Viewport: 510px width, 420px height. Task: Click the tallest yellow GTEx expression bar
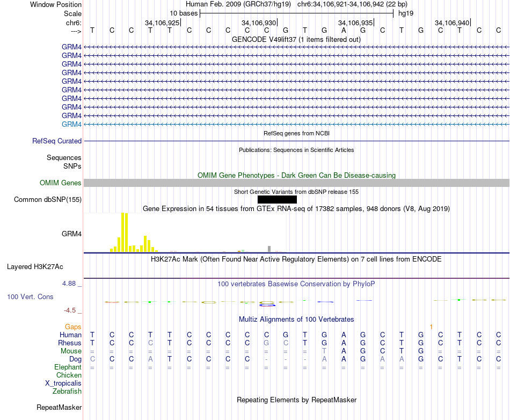[x=123, y=232]
